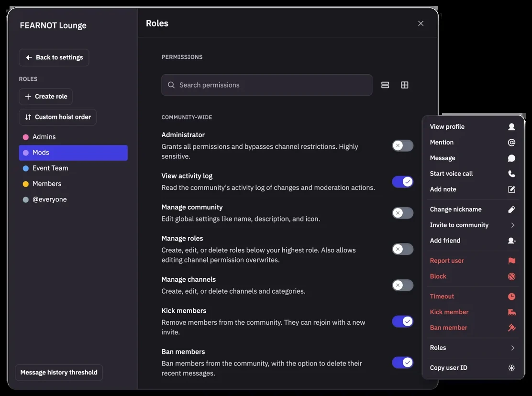Expand the Roles submenu chevron
Viewport: 532px width, 396px height.
point(513,348)
